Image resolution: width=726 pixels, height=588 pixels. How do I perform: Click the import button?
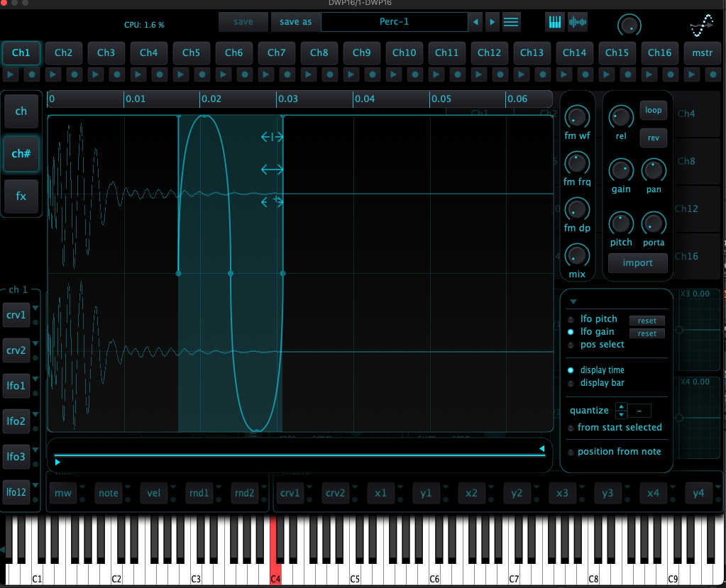(637, 263)
